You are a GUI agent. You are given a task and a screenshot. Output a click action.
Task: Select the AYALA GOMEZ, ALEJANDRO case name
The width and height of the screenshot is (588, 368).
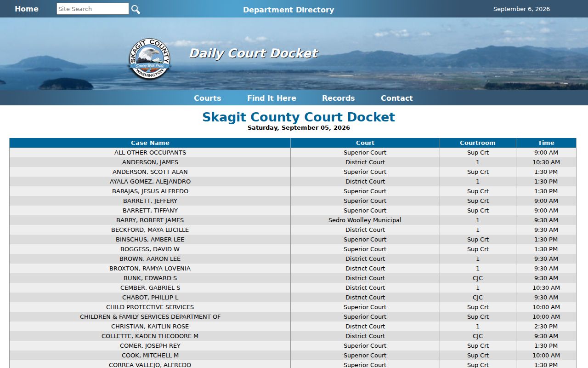[150, 181]
